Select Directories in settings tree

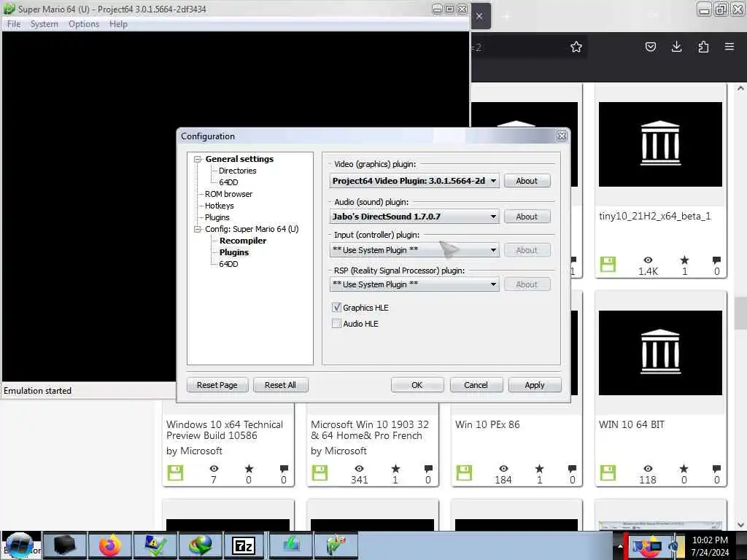[x=238, y=171]
